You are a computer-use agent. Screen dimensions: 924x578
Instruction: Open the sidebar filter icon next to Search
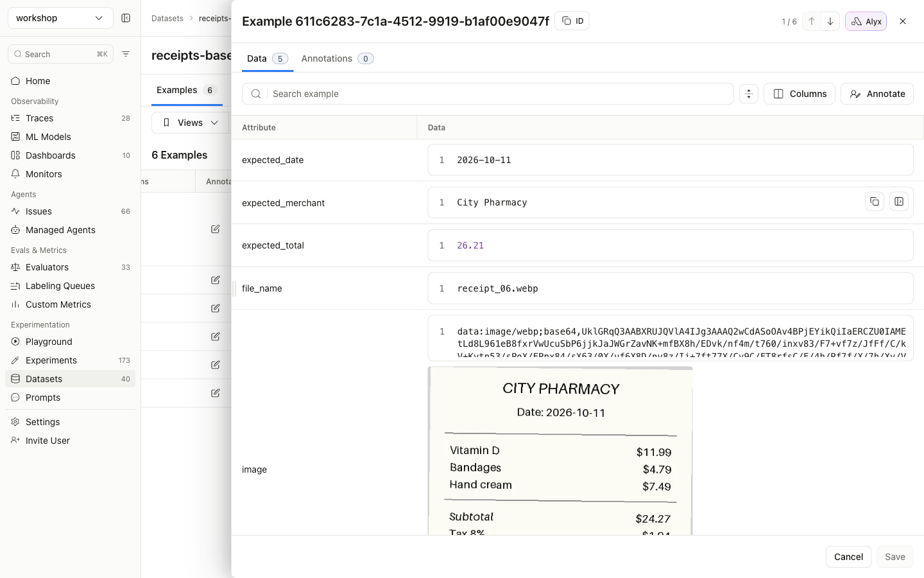(x=126, y=54)
